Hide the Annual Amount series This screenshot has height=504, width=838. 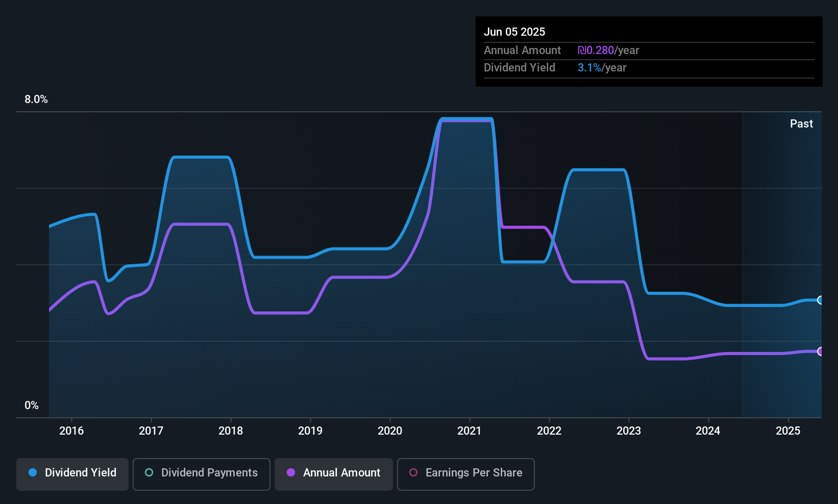click(334, 473)
